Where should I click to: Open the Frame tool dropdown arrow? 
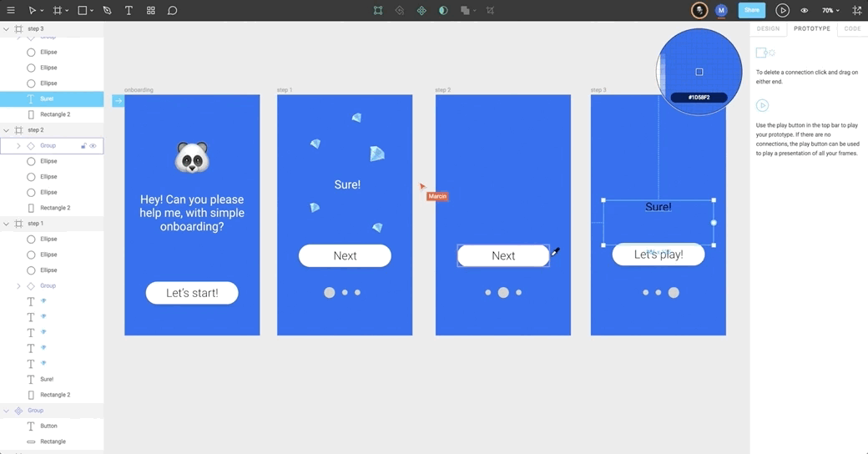tap(67, 11)
